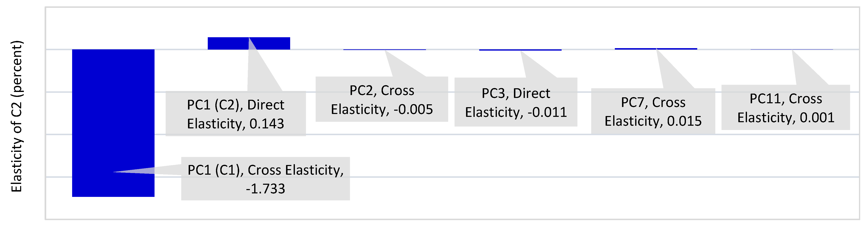
Task: Click the lowest horizontal gridline
Action: coord(506,177)
